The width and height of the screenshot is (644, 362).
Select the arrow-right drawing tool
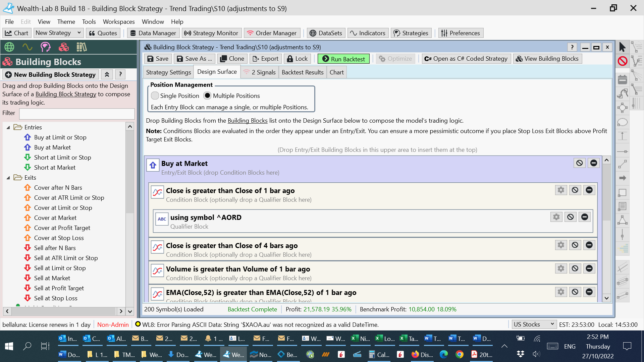pyautogui.click(x=623, y=178)
